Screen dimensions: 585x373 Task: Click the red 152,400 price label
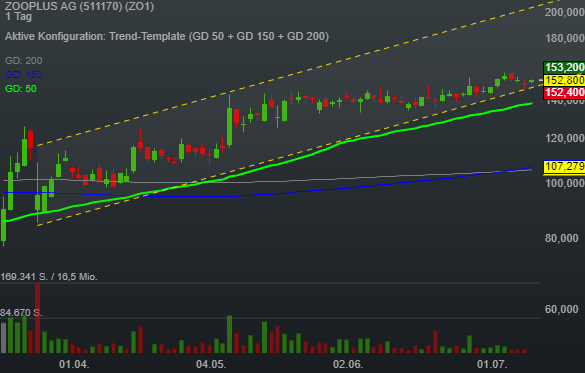(x=564, y=93)
